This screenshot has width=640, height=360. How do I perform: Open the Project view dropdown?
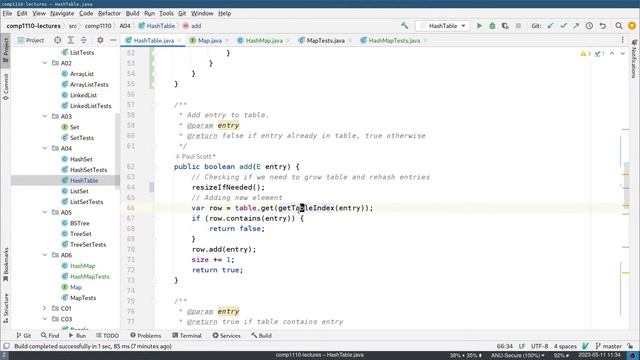click(31, 40)
